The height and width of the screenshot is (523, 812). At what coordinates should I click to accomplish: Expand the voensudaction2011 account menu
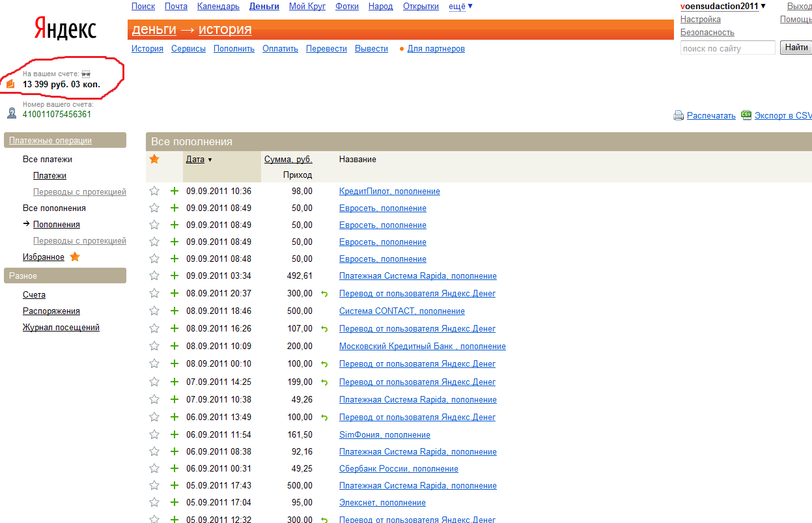point(723,7)
